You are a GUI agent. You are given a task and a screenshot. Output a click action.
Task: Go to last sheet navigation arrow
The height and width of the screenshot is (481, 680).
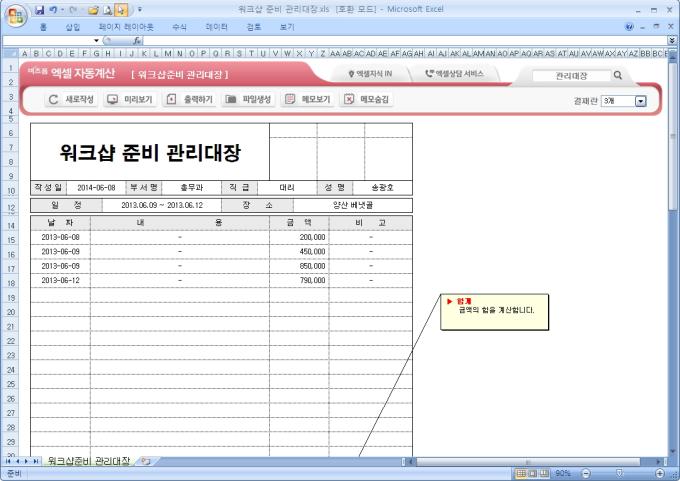pyautogui.click(x=36, y=461)
